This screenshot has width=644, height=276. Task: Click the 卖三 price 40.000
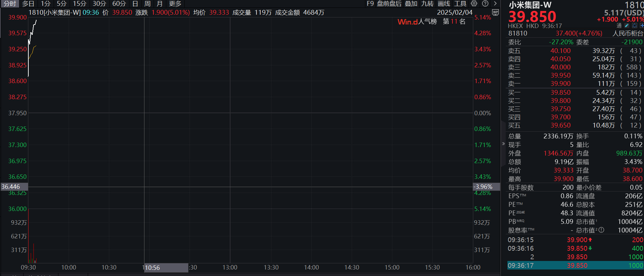point(560,67)
